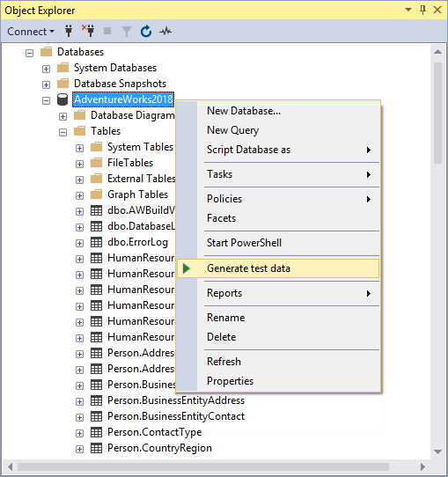Select Properties in the context menu

pyautogui.click(x=278, y=381)
